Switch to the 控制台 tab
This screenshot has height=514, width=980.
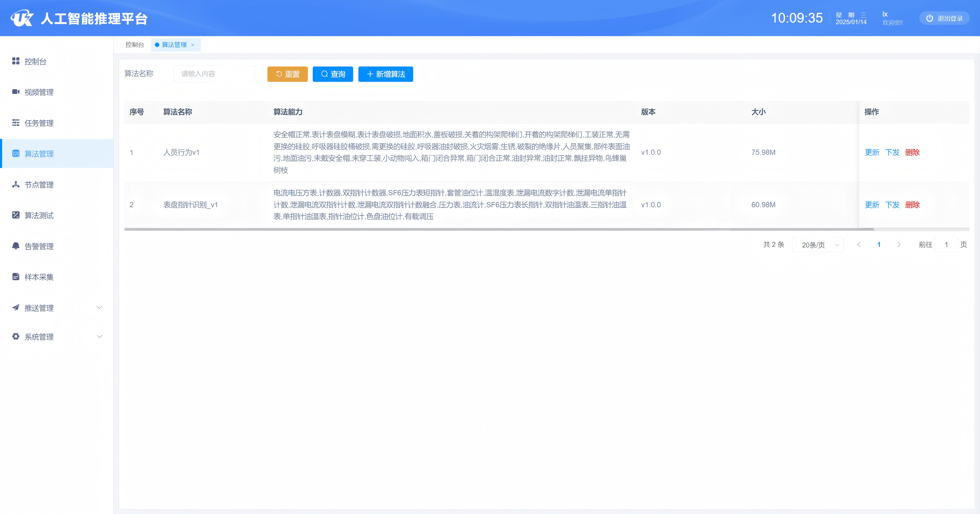point(135,45)
